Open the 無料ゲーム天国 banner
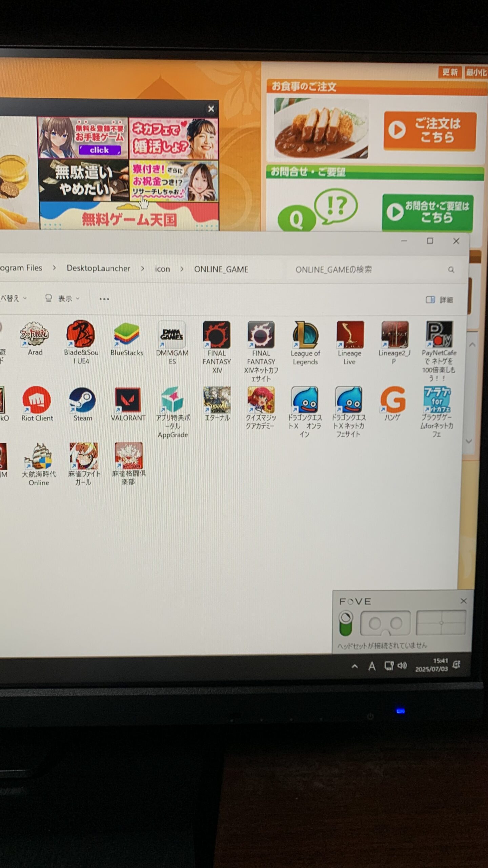This screenshot has width=488, height=868. (x=129, y=216)
